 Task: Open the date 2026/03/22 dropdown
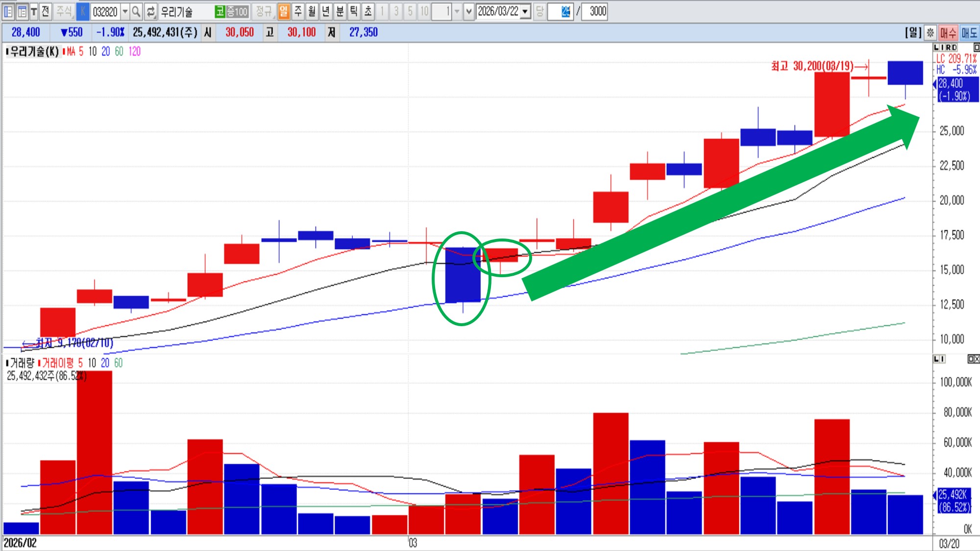pyautogui.click(x=525, y=11)
